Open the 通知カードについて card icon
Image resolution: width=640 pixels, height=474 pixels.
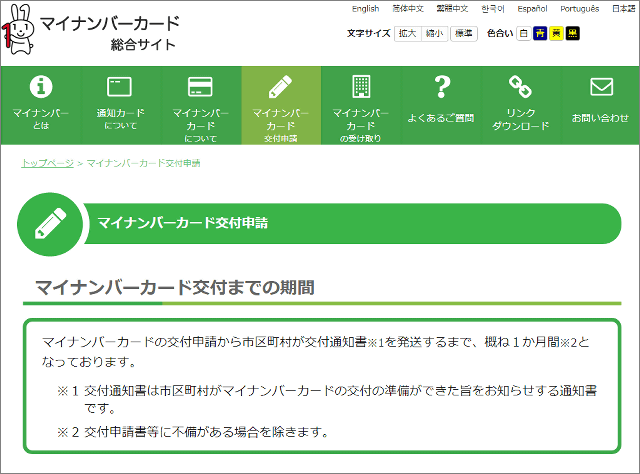tap(120, 86)
